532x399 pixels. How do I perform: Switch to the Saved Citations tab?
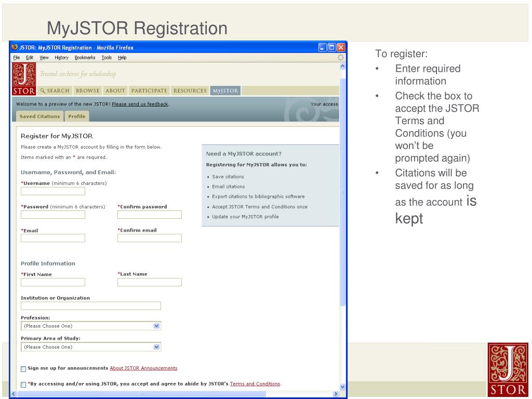click(39, 116)
